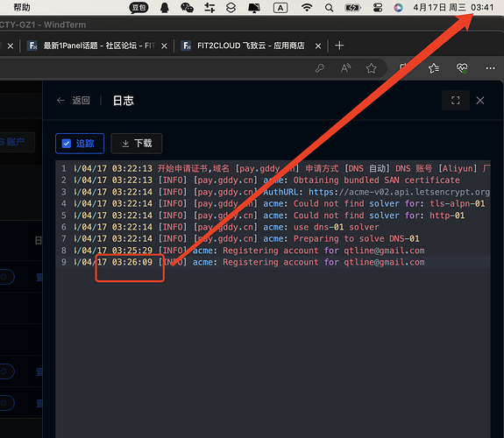Image resolution: width=504 pixels, height=438 pixels.
Task: Enable the 追踪 (follow log) checkbox
Action: point(67,144)
